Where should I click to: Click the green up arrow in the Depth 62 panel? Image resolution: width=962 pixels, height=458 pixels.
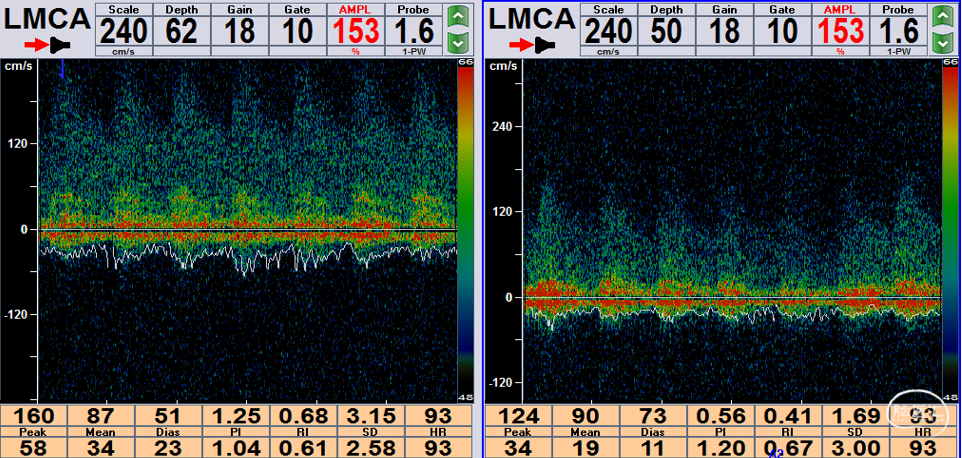point(456,17)
